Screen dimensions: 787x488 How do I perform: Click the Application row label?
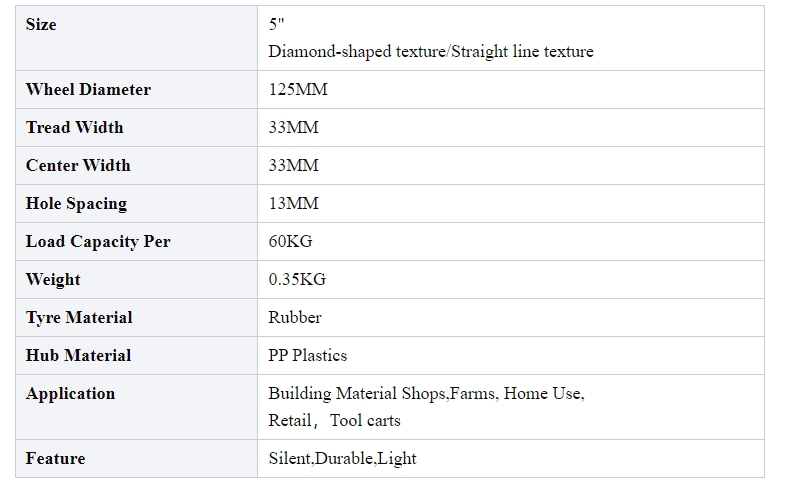click(70, 394)
